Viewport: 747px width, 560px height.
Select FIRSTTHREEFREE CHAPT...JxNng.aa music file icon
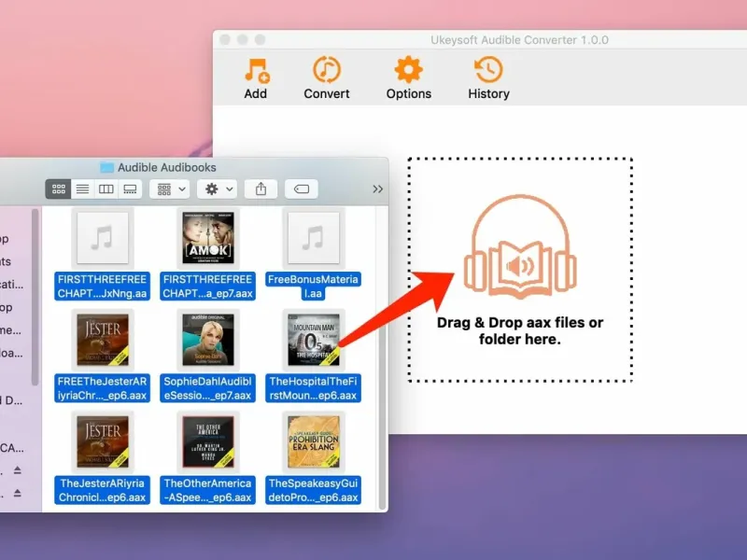click(103, 238)
